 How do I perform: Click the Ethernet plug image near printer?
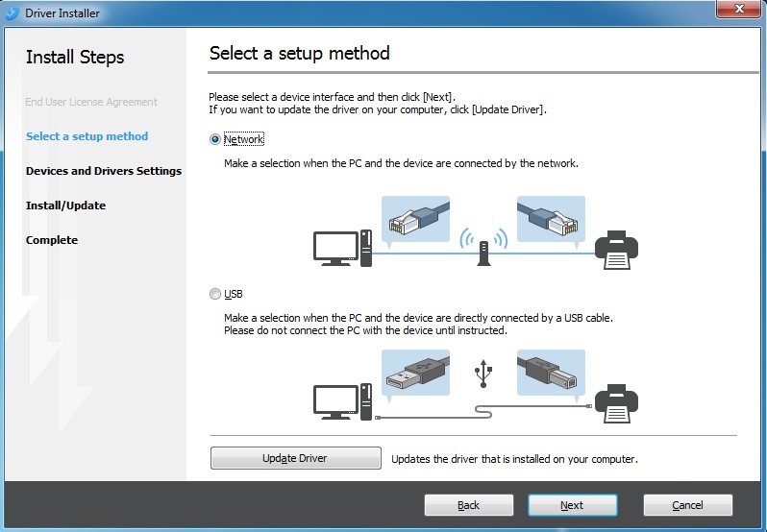click(x=551, y=219)
